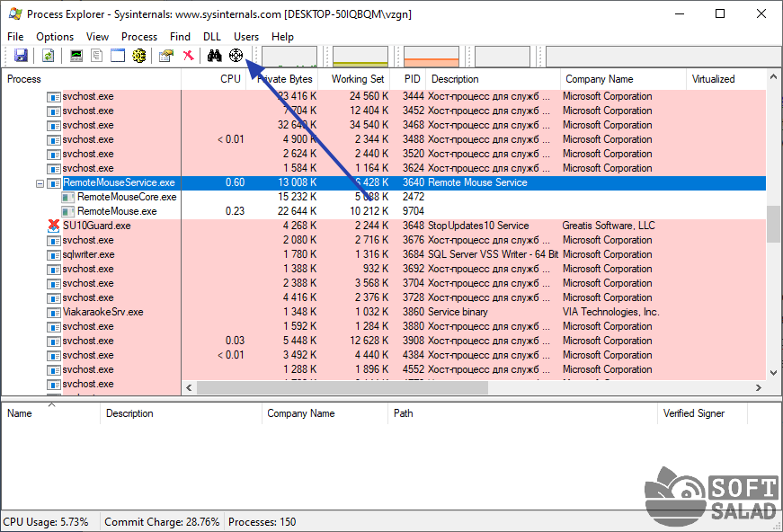Screen dimensions: 783x532
Task: Click the CPU usage mini graph
Action: point(289,57)
